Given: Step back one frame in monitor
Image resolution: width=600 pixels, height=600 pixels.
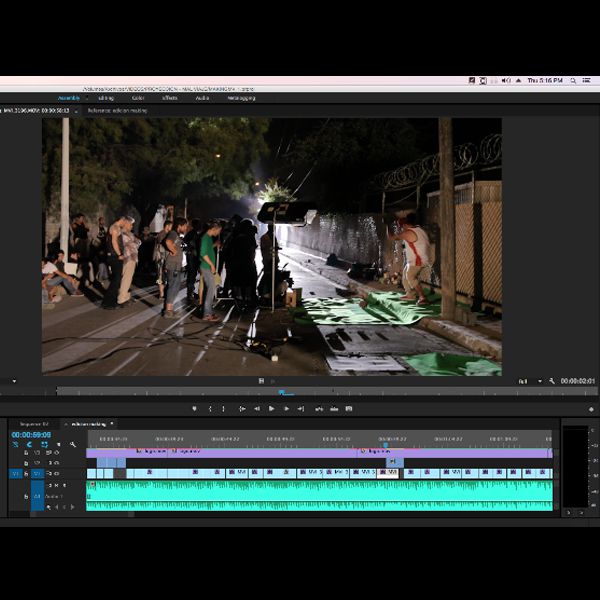Looking at the screenshot, I should (256, 408).
